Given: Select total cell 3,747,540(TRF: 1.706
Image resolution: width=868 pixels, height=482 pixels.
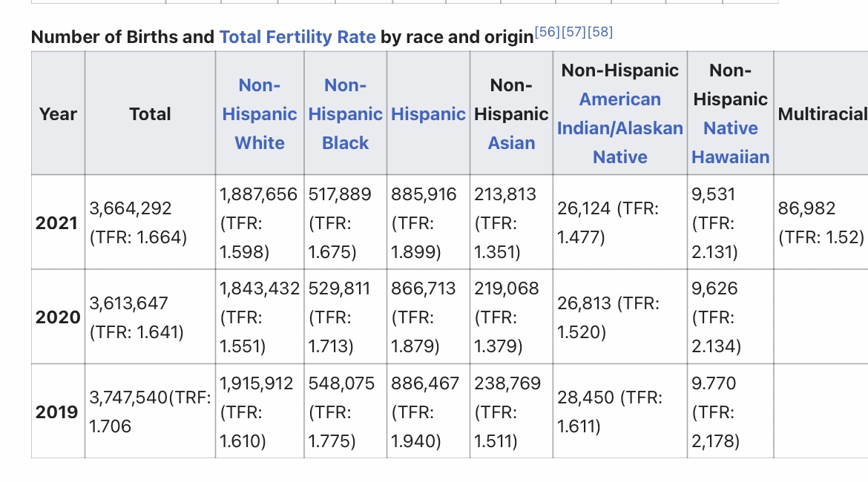Looking at the screenshot, I should (150, 412).
